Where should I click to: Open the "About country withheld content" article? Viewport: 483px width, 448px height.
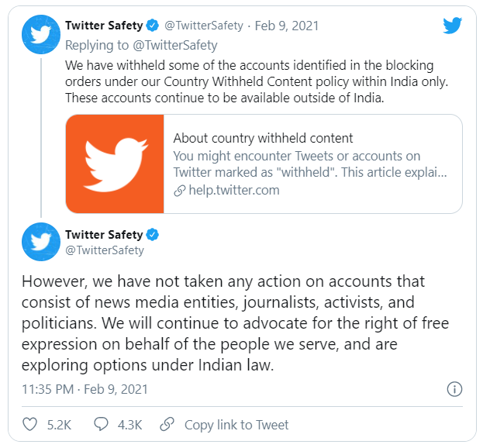point(264,138)
